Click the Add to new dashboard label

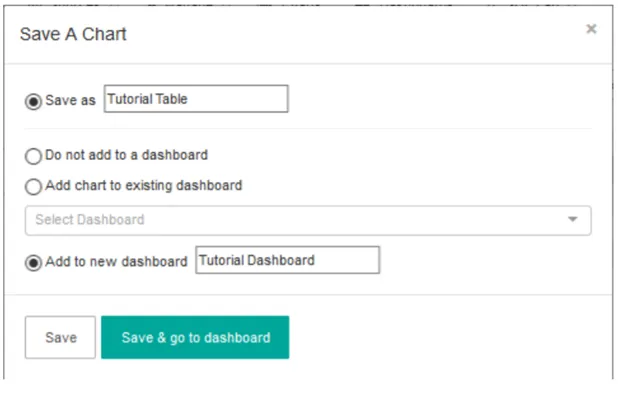pos(116,261)
